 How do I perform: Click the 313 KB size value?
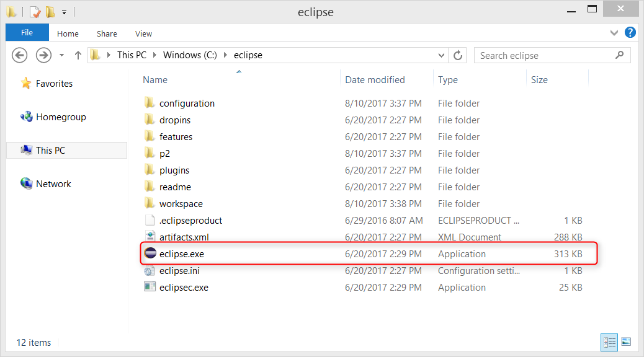(568, 254)
